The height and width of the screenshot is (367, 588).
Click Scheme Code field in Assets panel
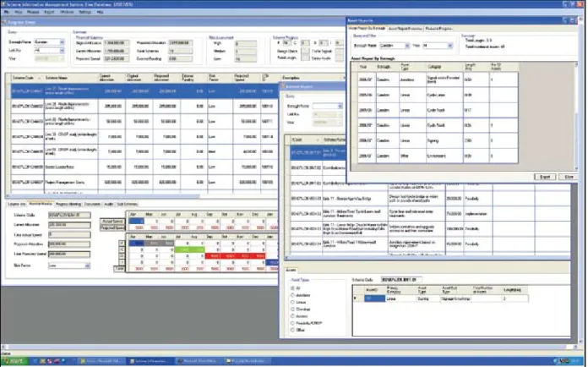[x=401, y=280]
